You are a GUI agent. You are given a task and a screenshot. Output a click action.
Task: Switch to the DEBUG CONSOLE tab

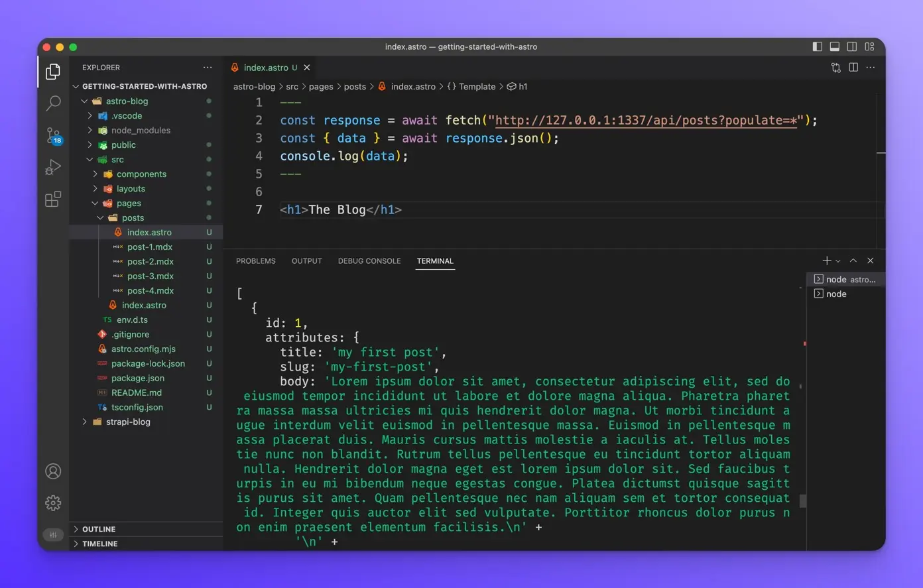369,261
